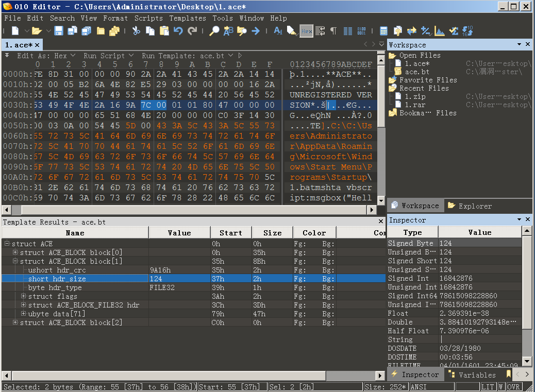Open the Templates menu
The width and height of the screenshot is (535, 392).
[x=188, y=18]
